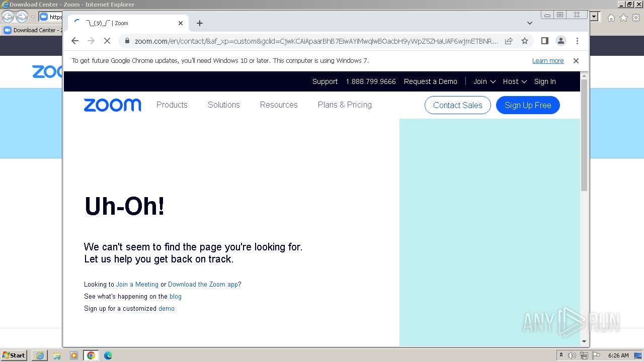644x362 pixels.
Task: Click the share page icon in address bar
Action: coord(509,41)
